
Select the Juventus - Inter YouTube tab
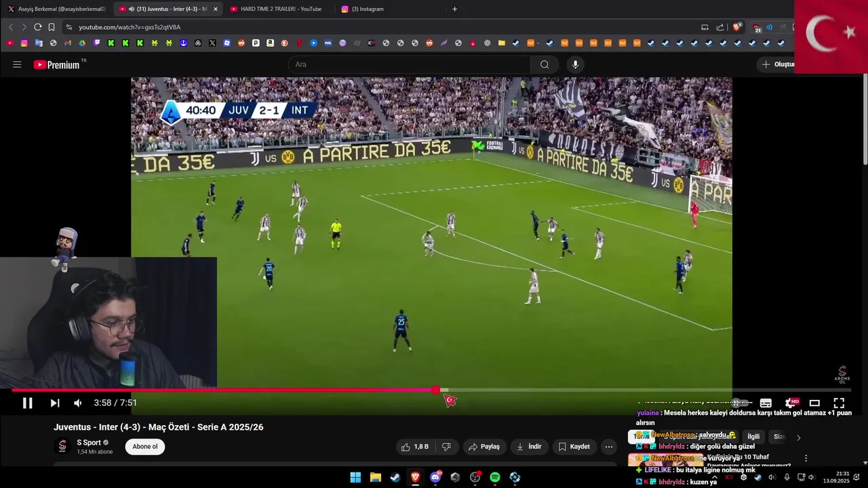click(x=170, y=9)
